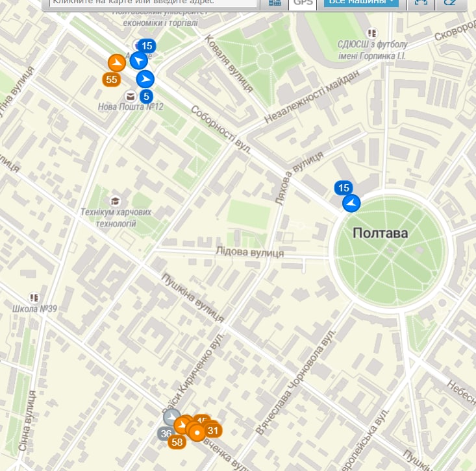Select the orange vehicle arrow marker above 55
This screenshot has width=476, height=471.
tap(117, 63)
